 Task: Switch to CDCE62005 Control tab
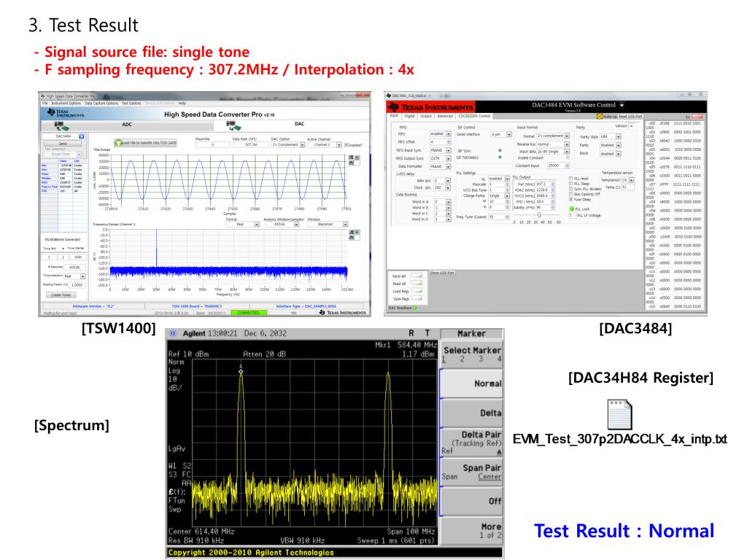click(474, 116)
